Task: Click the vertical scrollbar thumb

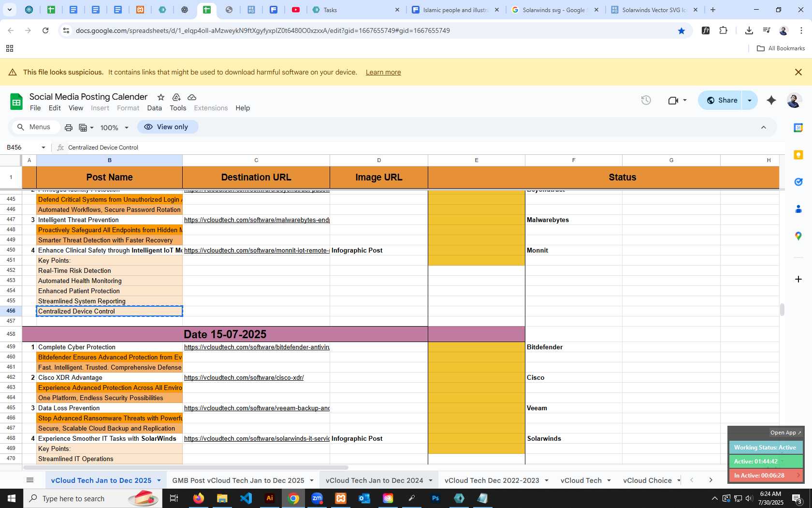Action: click(x=782, y=309)
